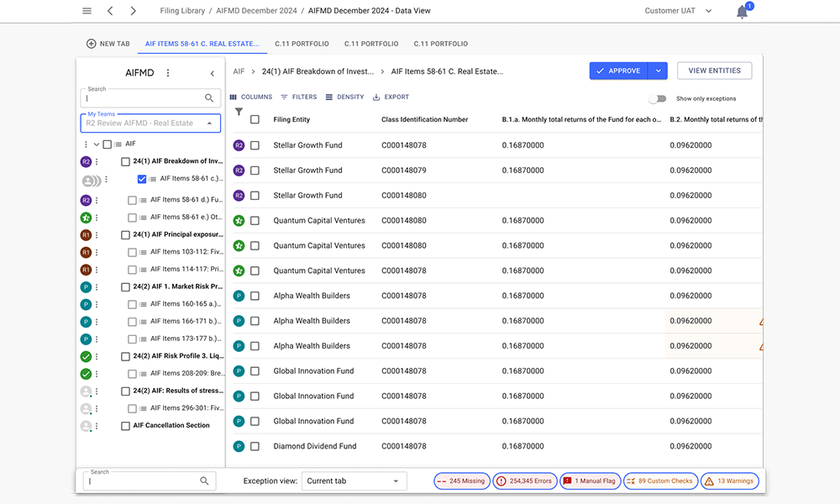The height and width of the screenshot is (504, 840).
Task: Go back using the left arrow
Action: tap(110, 11)
